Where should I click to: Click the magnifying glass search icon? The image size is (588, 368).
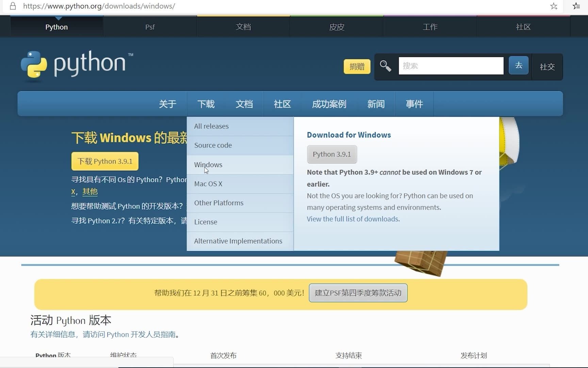tap(385, 66)
